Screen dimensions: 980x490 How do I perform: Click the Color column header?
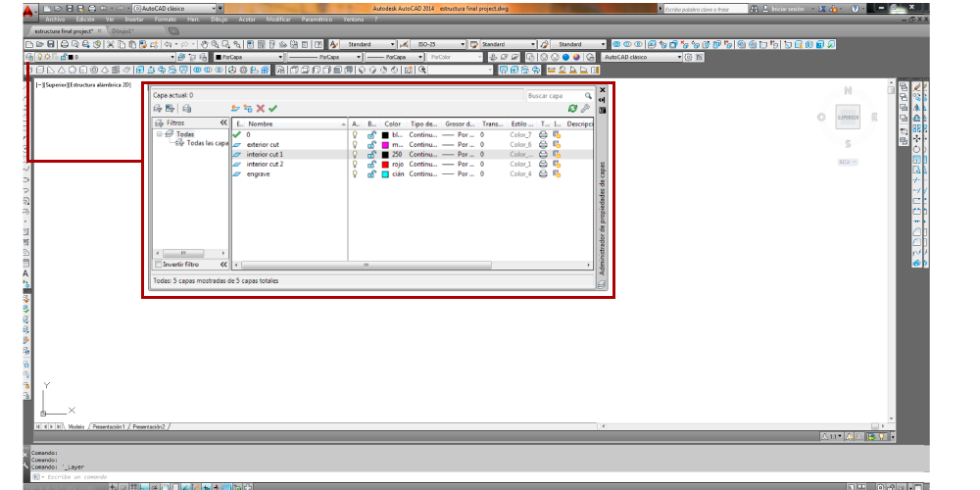click(x=394, y=123)
